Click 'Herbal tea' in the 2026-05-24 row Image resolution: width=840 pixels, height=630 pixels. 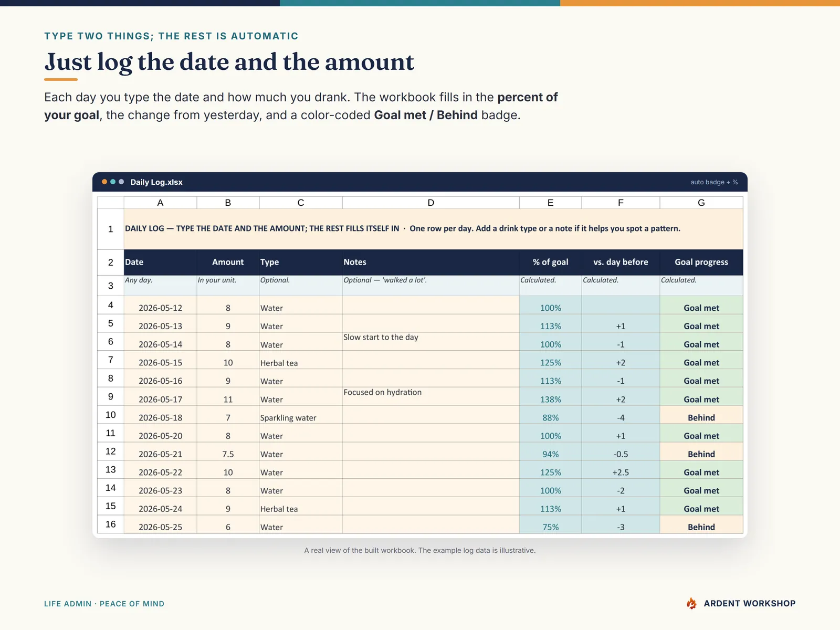point(301,506)
